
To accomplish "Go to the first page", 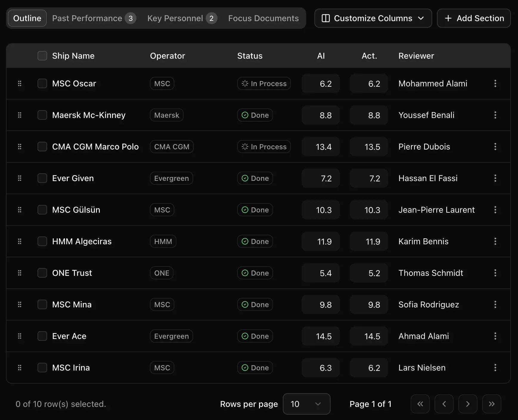I will pos(420,404).
